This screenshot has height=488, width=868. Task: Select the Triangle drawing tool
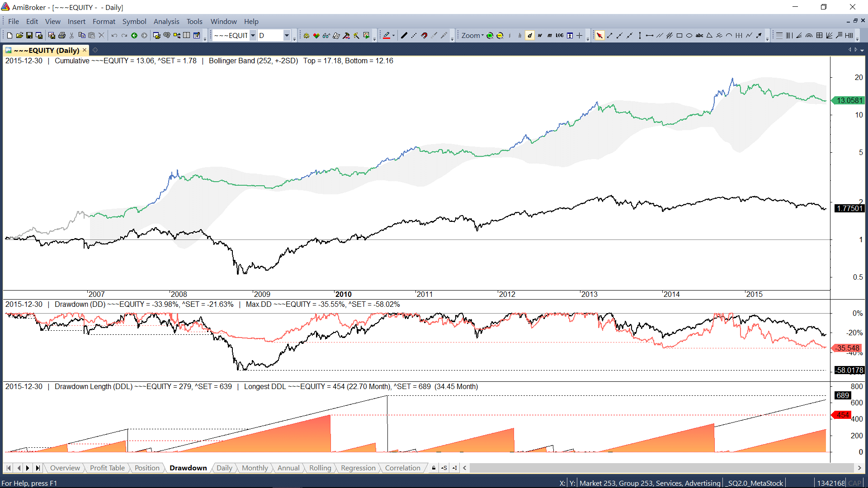(709, 35)
